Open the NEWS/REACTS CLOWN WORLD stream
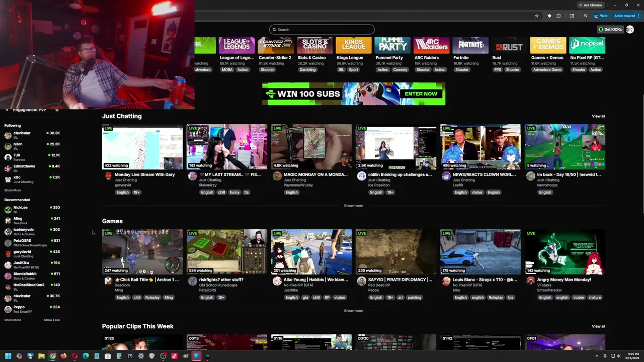644x362 pixels. coord(480,147)
